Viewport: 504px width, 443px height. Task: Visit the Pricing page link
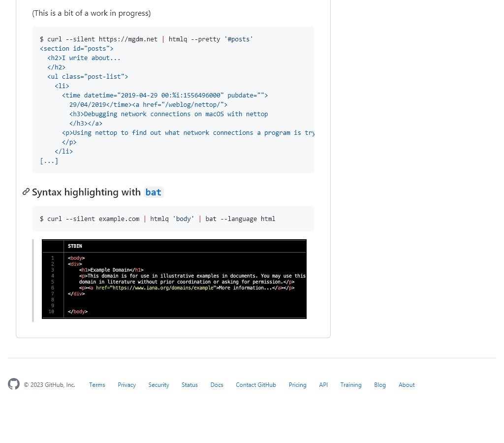coord(297,385)
